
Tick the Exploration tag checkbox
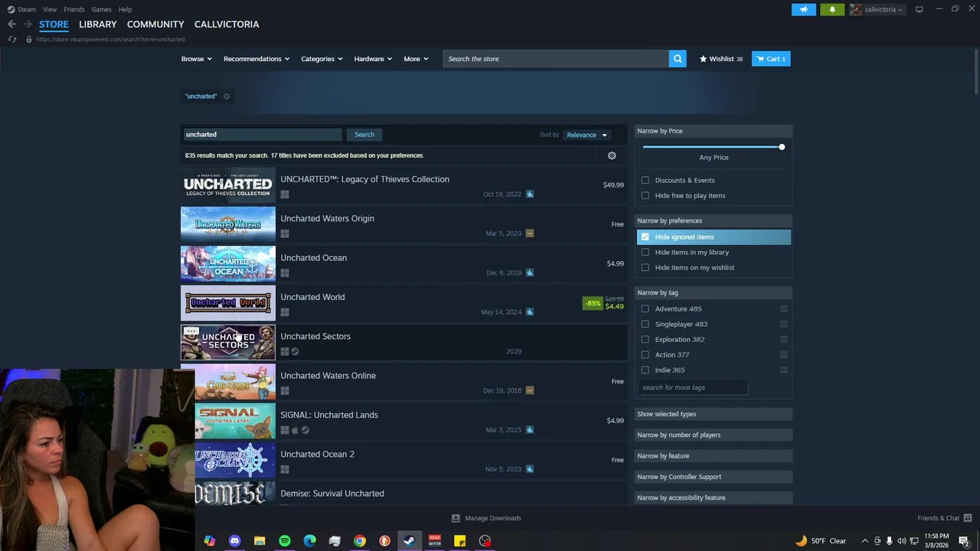pyautogui.click(x=645, y=340)
